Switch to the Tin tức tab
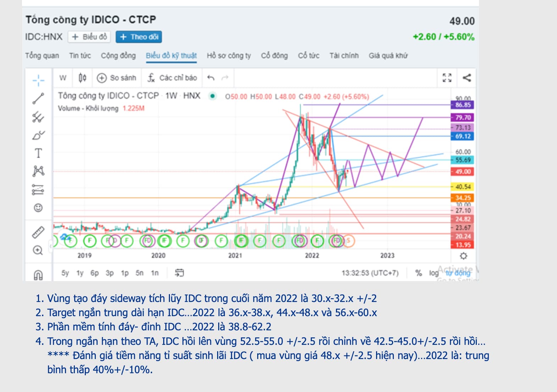The width and height of the screenshot is (557, 392). pyautogui.click(x=80, y=56)
